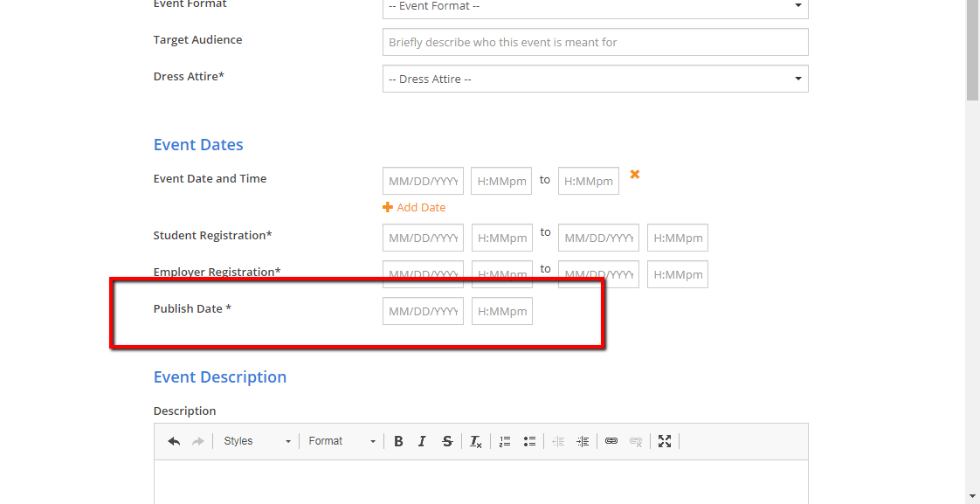Click the Add Date link
This screenshot has width=980, height=504.
pyautogui.click(x=415, y=207)
